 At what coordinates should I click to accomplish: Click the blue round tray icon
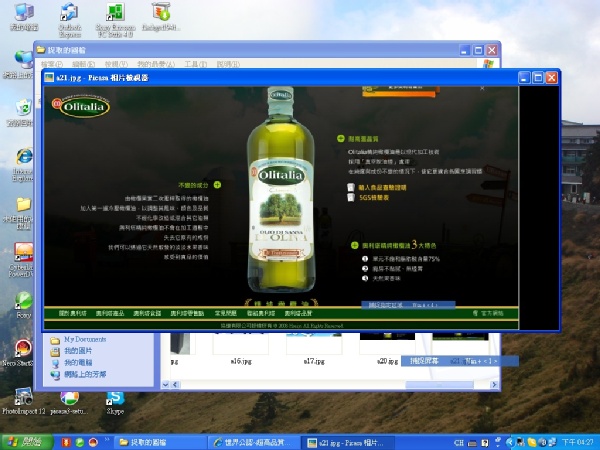pos(542,442)
